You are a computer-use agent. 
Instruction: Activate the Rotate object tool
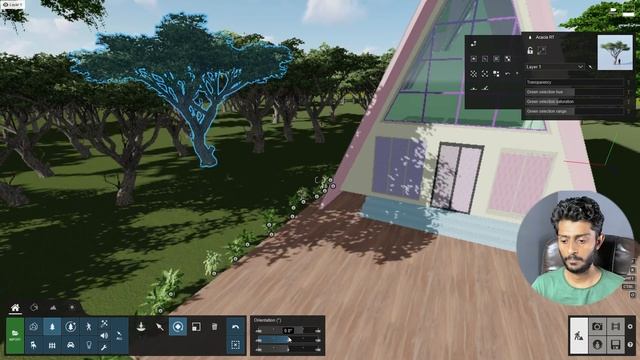coord(178,327)
